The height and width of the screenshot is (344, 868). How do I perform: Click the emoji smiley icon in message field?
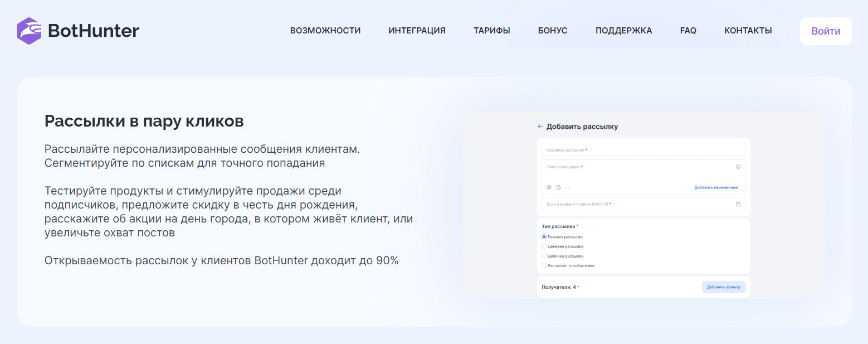click(x=738, y=167)
